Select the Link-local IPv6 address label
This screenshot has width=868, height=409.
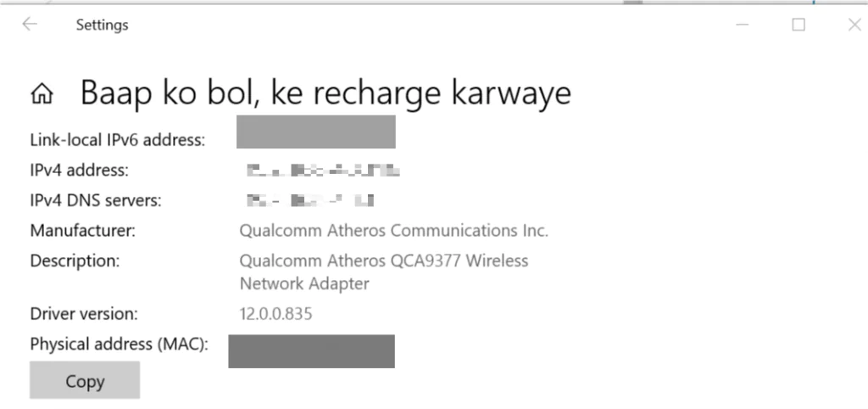tap(118, 140)
